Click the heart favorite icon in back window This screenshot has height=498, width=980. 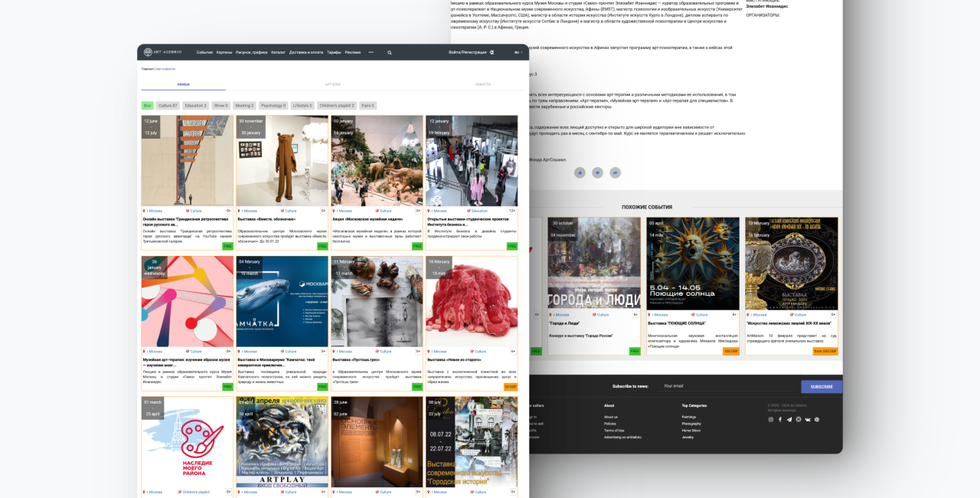(x=597, y=173)
